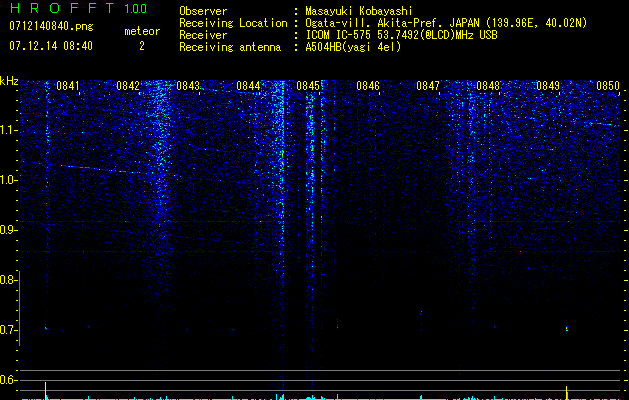Click the 0845 time marker
Image resolution: width=629 pixels, height=400 pixels.
pyautogui.click(x=308, y=86)
